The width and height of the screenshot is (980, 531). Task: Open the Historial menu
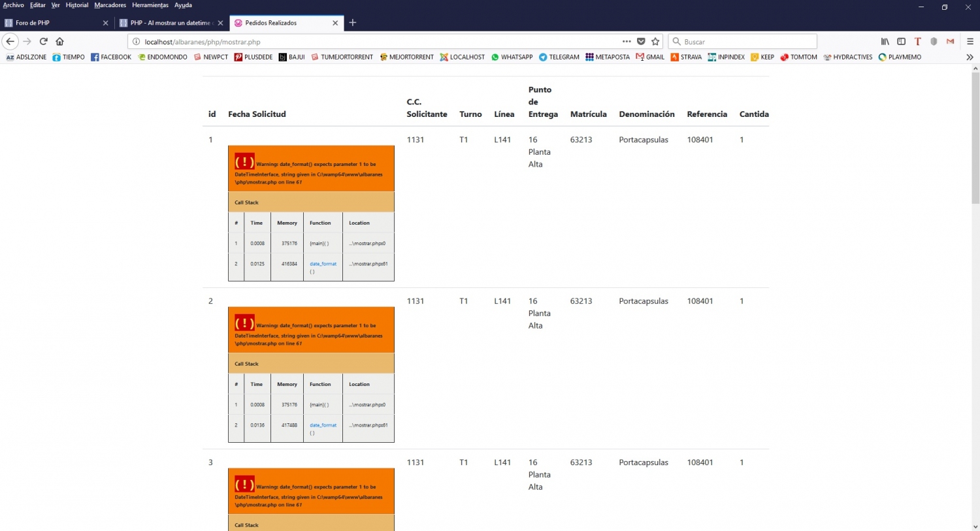(77, 5)
